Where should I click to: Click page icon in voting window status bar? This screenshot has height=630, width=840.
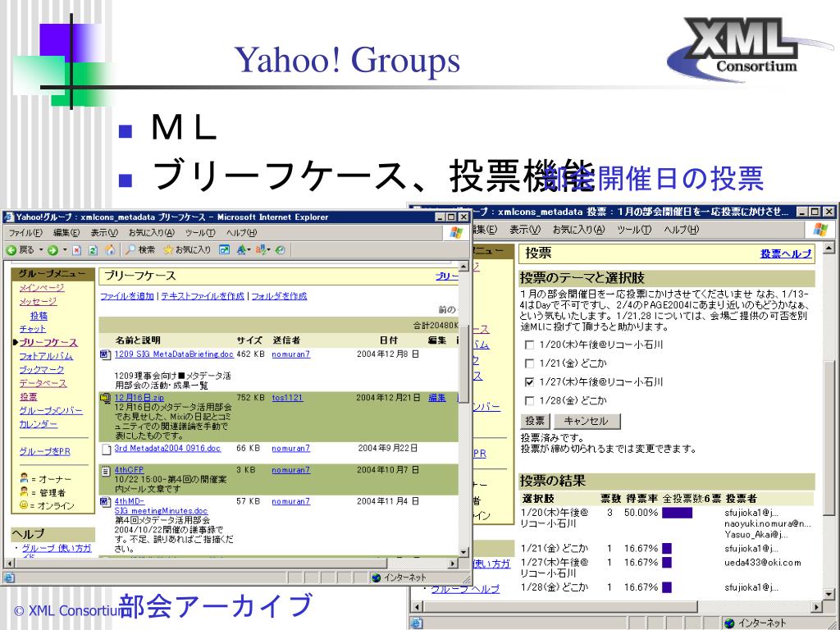417,623
